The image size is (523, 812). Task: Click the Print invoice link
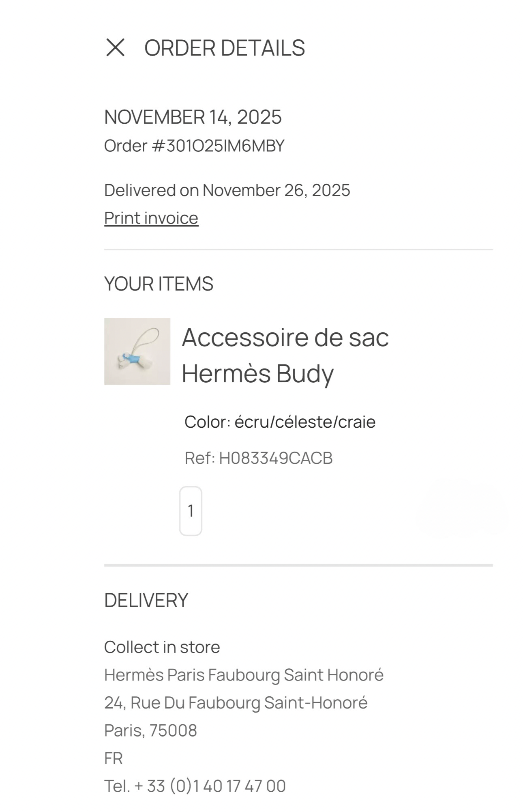[x=151, y=218]
